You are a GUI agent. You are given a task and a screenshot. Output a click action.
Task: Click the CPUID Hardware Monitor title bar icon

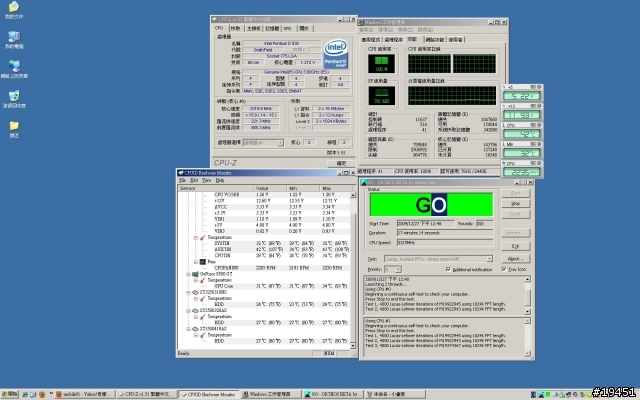point(180,173)
